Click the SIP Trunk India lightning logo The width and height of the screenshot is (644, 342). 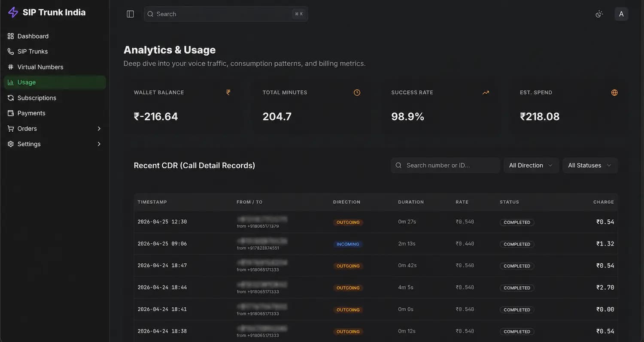pos(13,12)
